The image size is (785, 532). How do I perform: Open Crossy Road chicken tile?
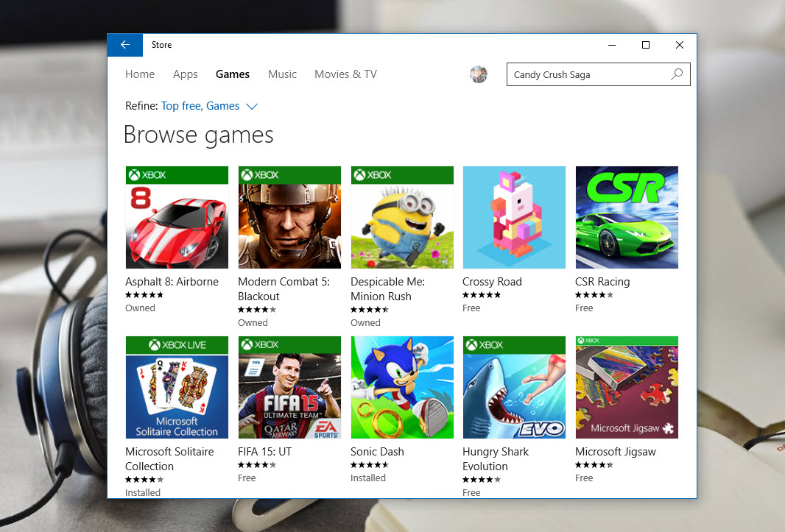point(514,217)
